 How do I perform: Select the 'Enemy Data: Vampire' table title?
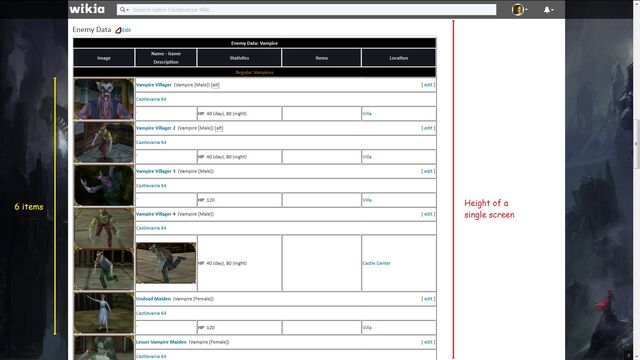254,43
